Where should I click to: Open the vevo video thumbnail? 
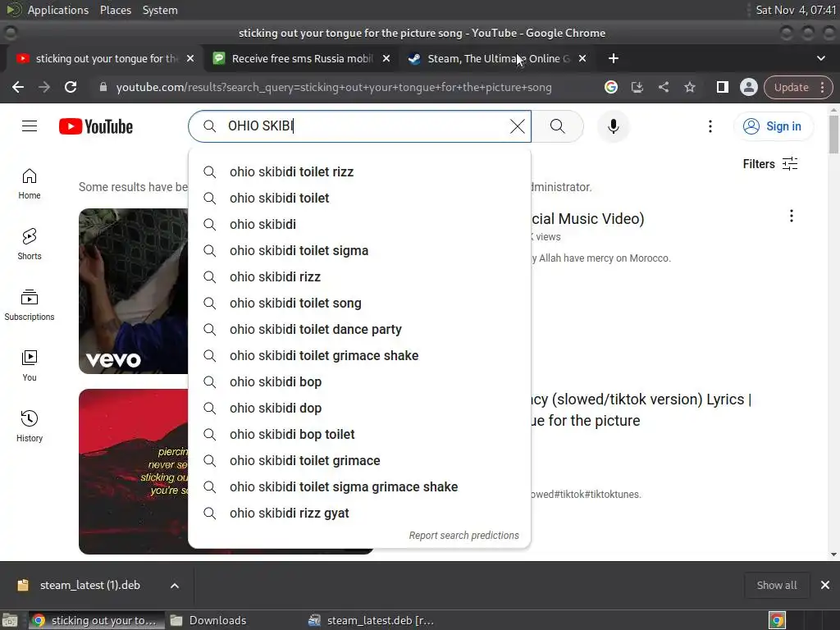tap(133, 291)
